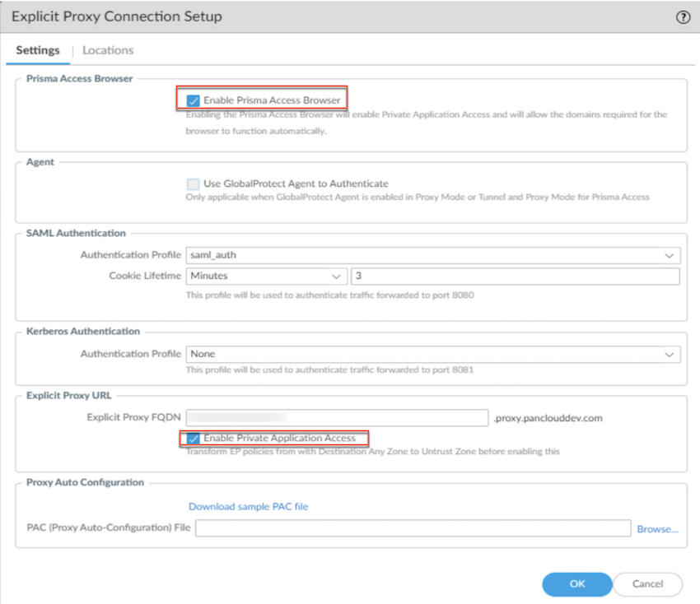Click the Cookie Lifetime value field

point(515,276)
